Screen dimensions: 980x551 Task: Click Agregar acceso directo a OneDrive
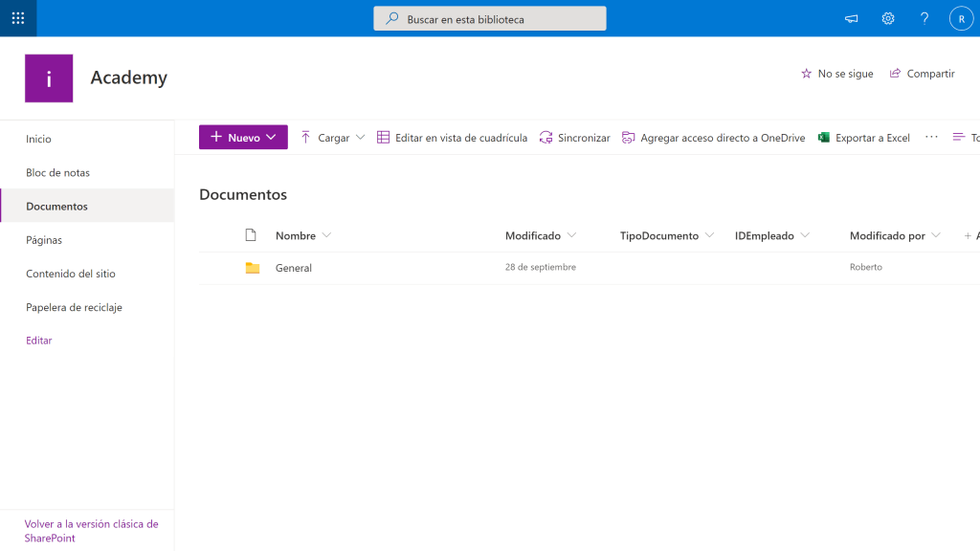pyautogui.click(x=715, y=137)
